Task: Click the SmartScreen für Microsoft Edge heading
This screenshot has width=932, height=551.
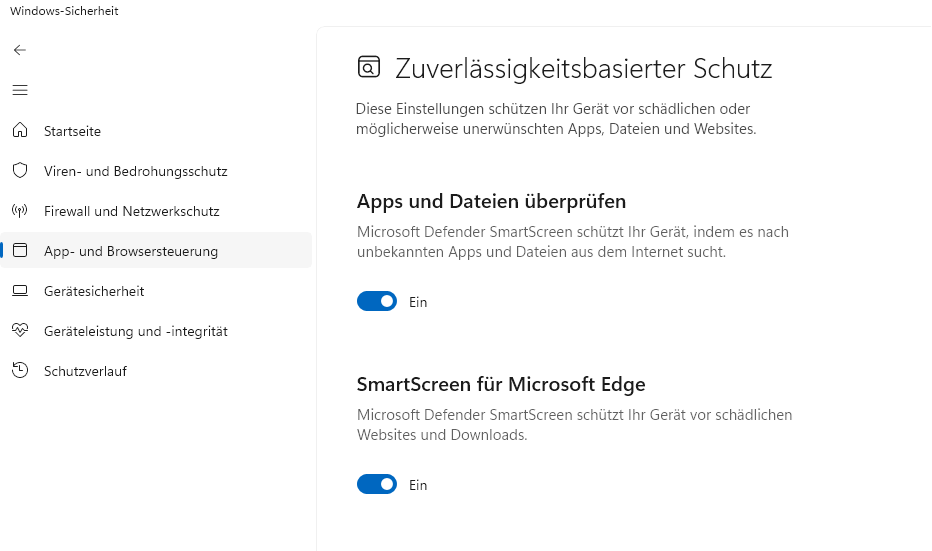Action: coord(501,384)
